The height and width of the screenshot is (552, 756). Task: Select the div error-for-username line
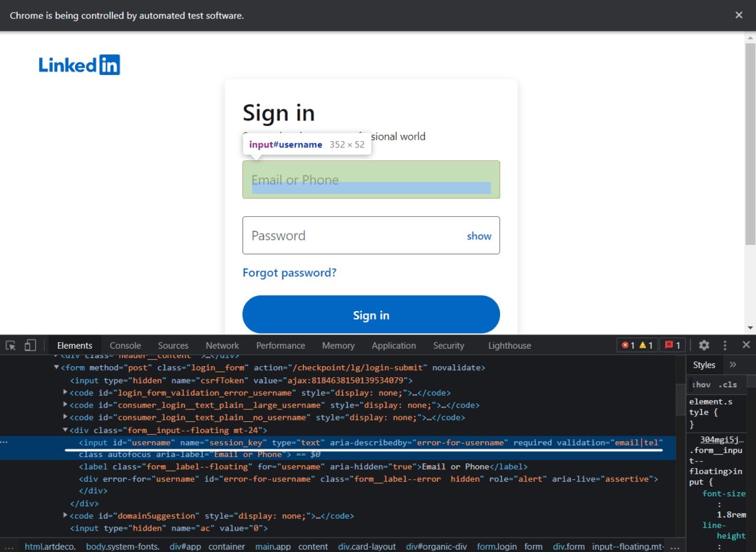368,478
